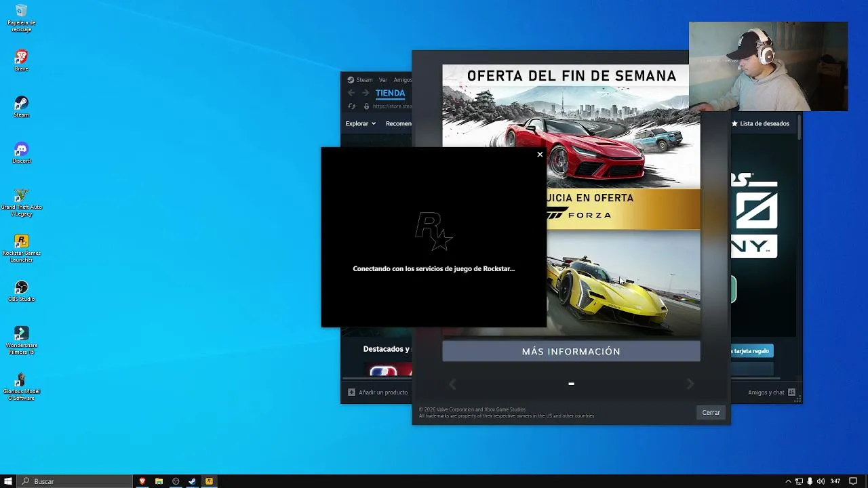Switch to Rockstar Games Launcher on the taskbar

tap(209, 481)
